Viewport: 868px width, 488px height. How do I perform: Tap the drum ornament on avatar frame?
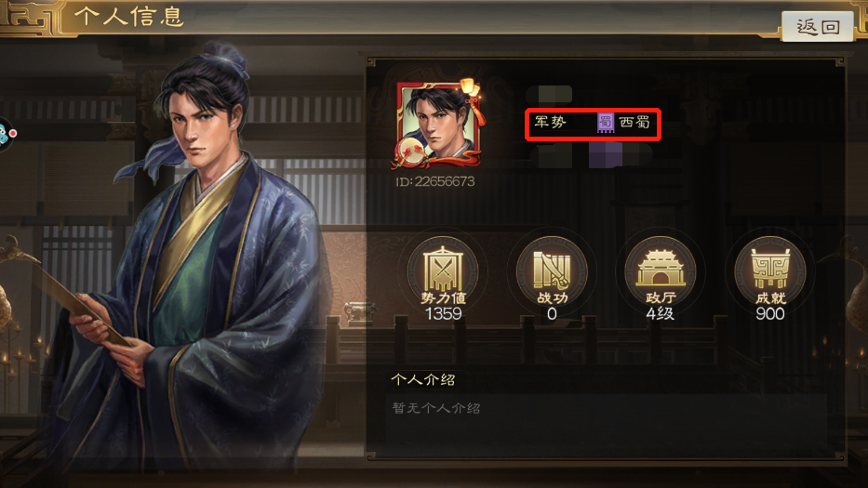pos(409,151)
